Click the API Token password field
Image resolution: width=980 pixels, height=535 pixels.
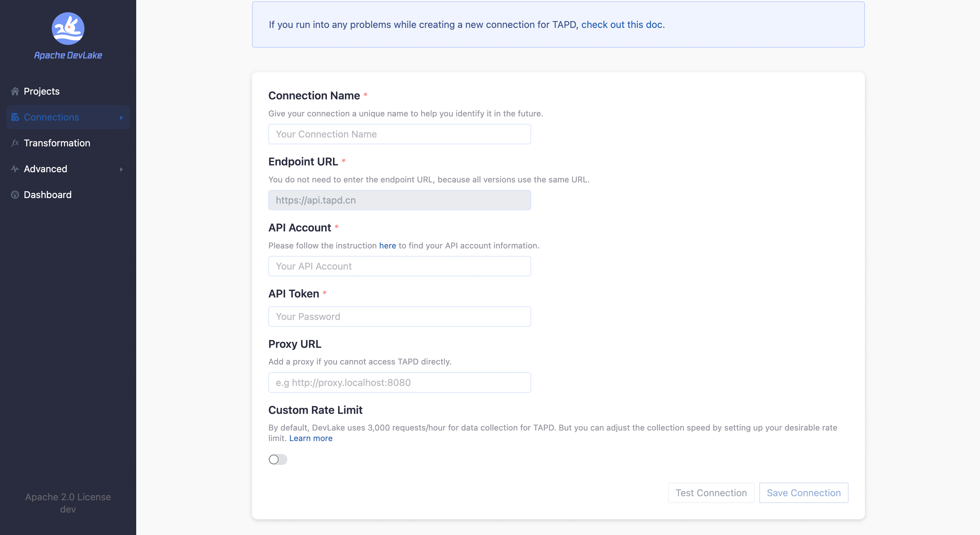tap(399, 317)
